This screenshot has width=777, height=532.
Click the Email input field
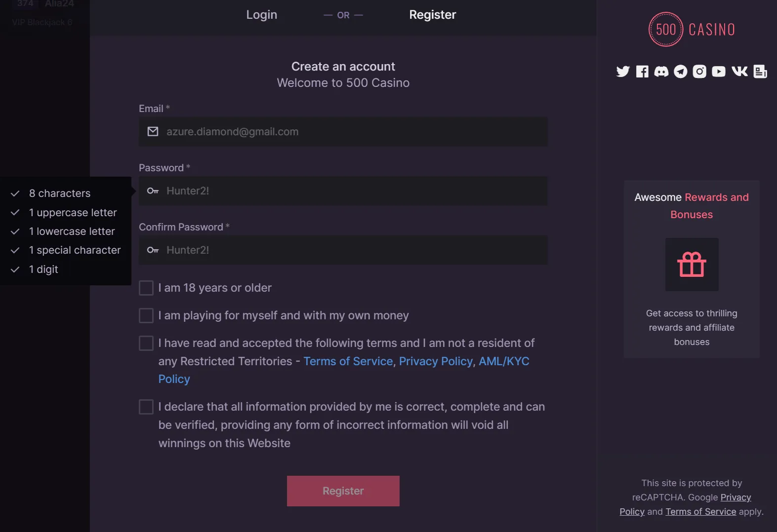point(343,132)
